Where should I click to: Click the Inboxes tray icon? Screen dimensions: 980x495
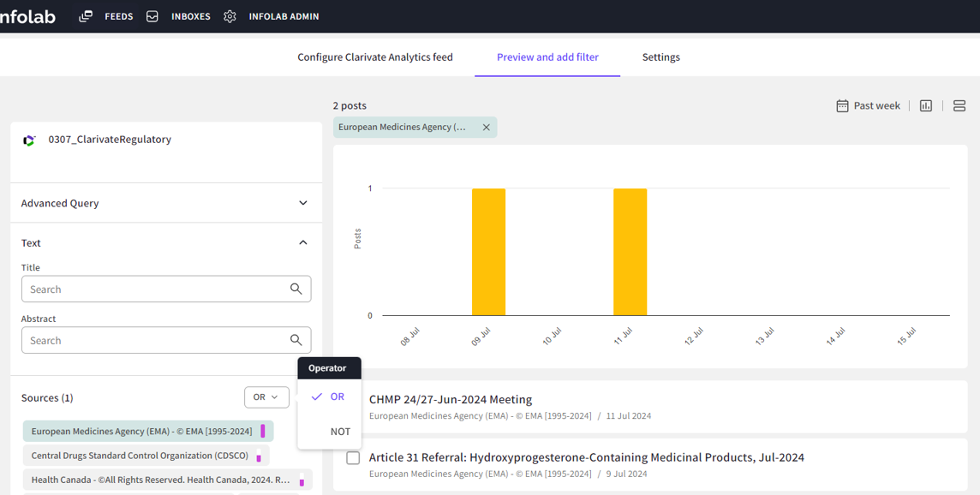coord(152,16)
